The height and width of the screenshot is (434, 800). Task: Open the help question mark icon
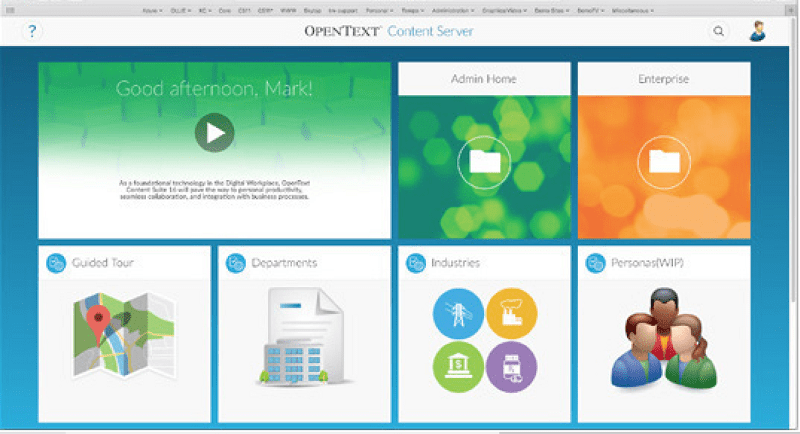tap(32, 31)
